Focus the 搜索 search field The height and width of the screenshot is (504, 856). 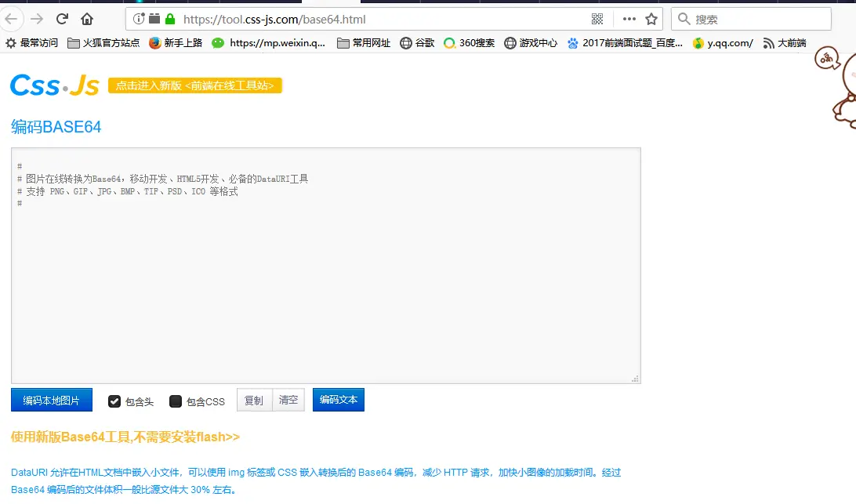751,19
